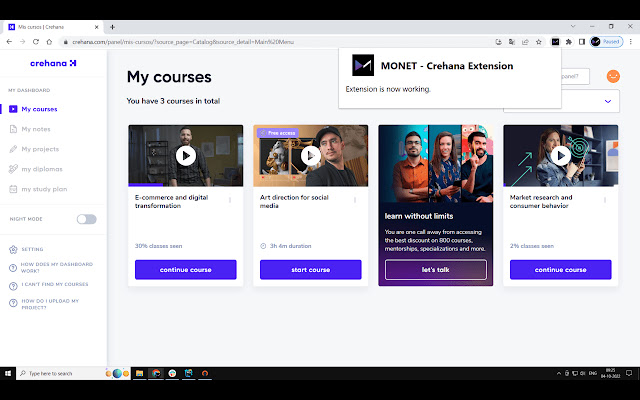
Task: Select the Mis cursos | Crehana tab
Action: pos(53,27)
